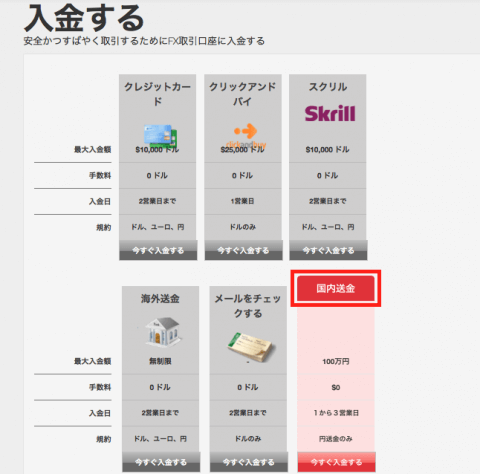Screen dimensions: 480x474
Task: Click 0 ドル fee in the クリックアンドバイ column
Action: coord(242,175)
